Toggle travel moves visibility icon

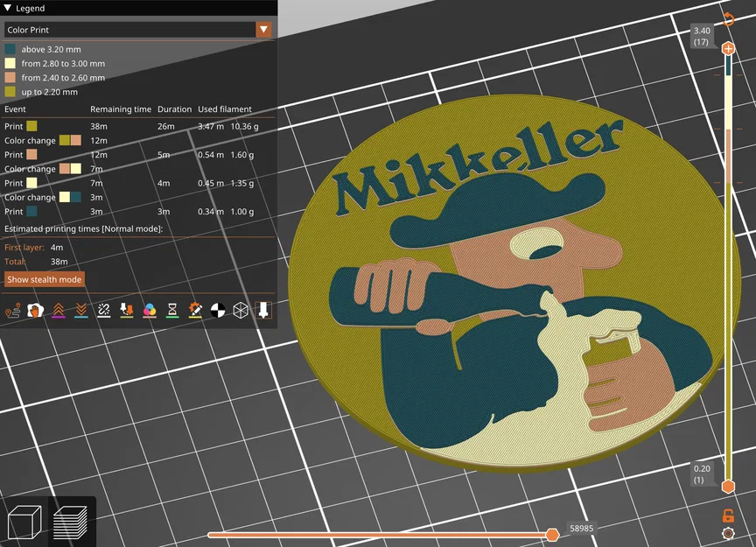(x=13, y=311)
